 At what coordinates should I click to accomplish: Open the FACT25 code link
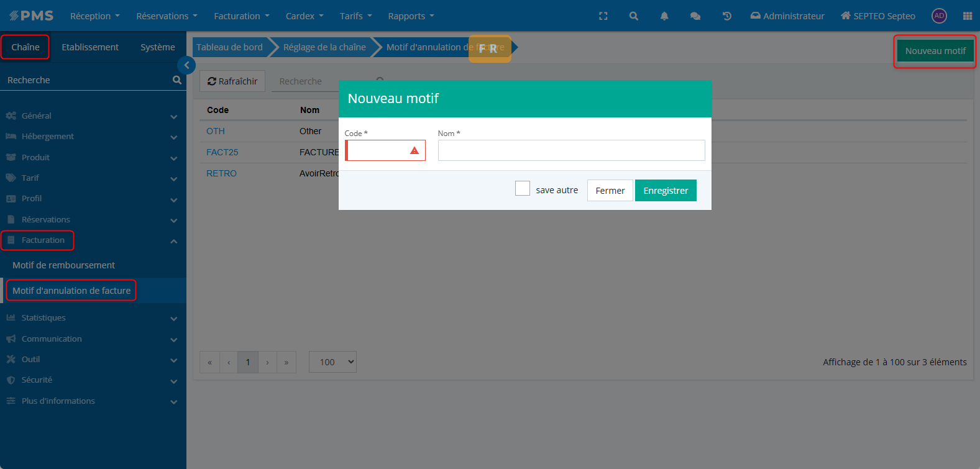222,152
